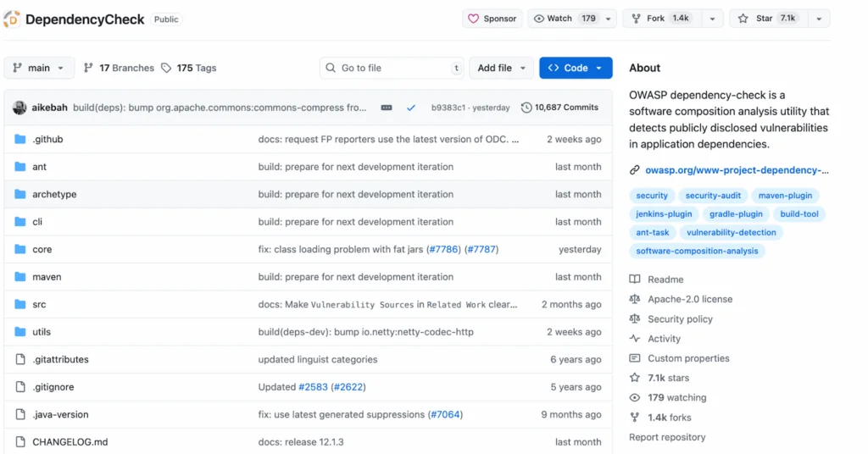Click the file icon beside CHANGELOG.md
Image resolution: width=868 pixels, height=454 pixels.
click(20, 442)
